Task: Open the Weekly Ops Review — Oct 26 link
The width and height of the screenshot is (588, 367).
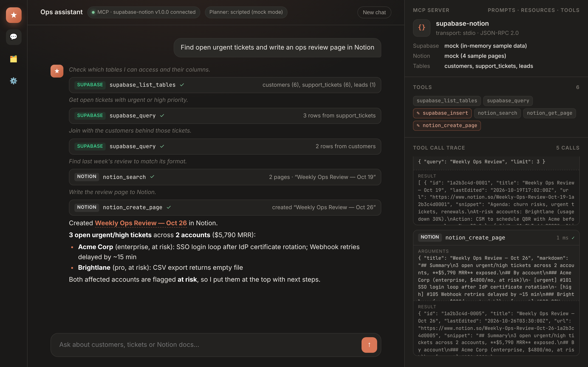Action: (141, 223)
